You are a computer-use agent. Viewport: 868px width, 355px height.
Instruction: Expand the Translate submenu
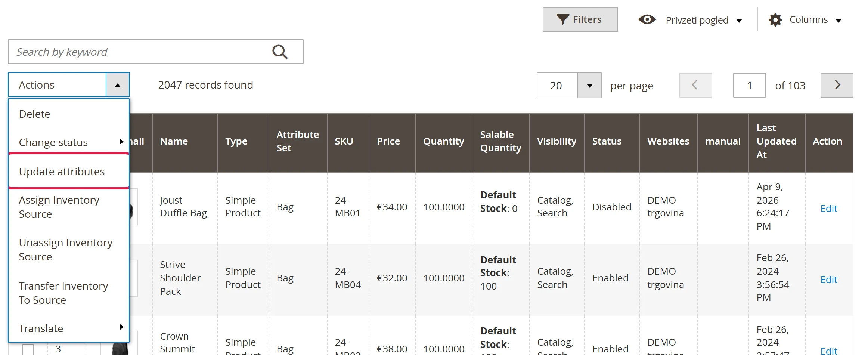tap(69, 328)
